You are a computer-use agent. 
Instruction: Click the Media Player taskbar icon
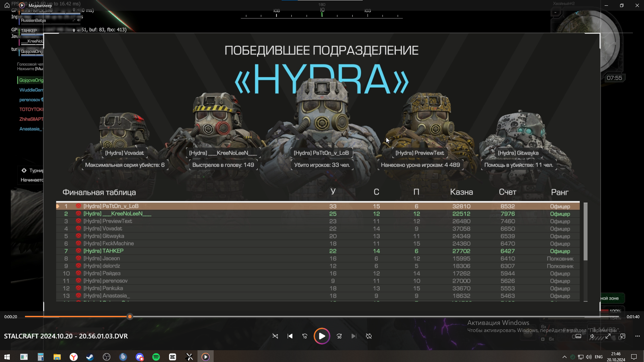(206, 357)
